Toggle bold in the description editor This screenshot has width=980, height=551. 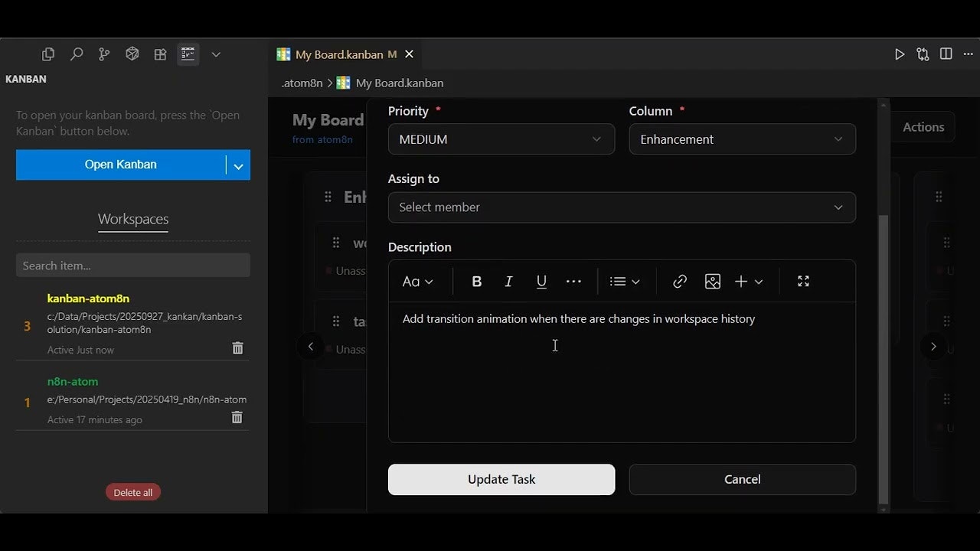(x=476, y=281)
